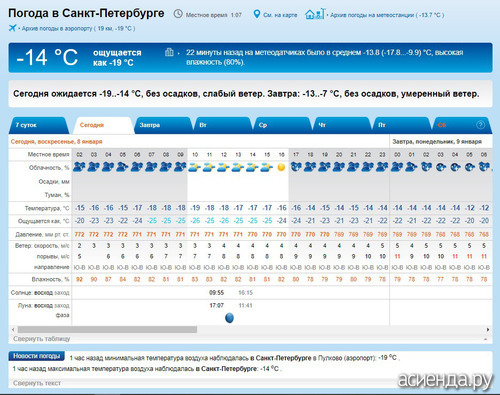Click the partly cloudy icon at hour 13
The width and height of the screenshot is (500, 395).
[238, 167]
